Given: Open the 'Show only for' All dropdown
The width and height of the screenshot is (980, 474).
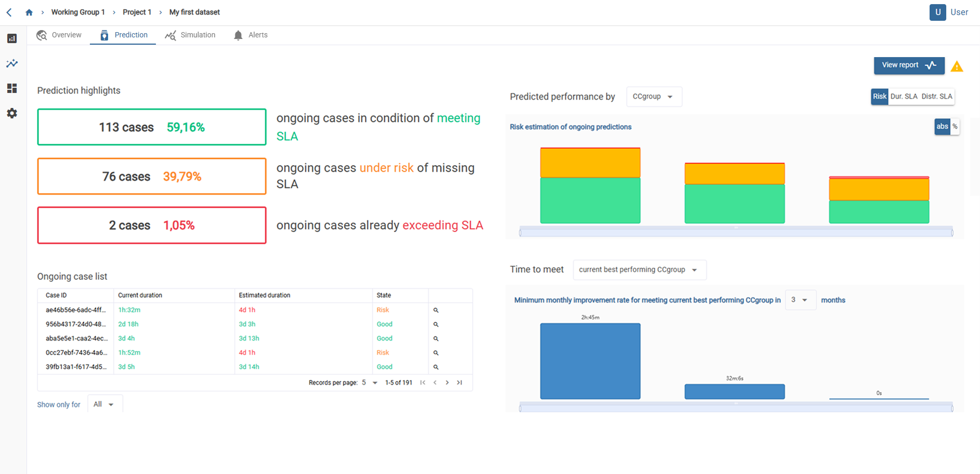Looking at the screenshot, I should coord(104,404).
